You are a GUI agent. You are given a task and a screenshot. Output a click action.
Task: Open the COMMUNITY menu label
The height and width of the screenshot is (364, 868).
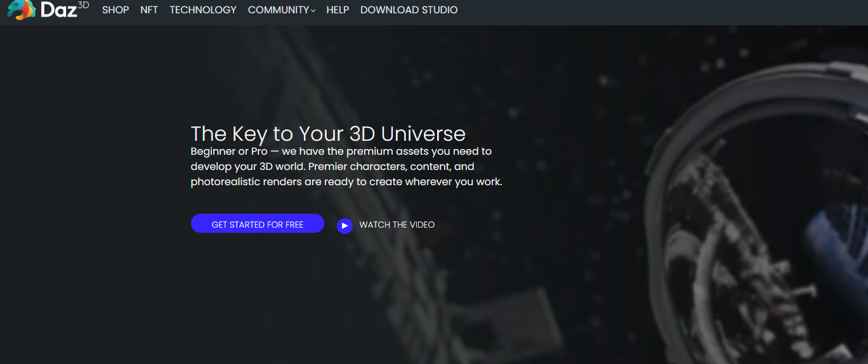pos(278,10)
